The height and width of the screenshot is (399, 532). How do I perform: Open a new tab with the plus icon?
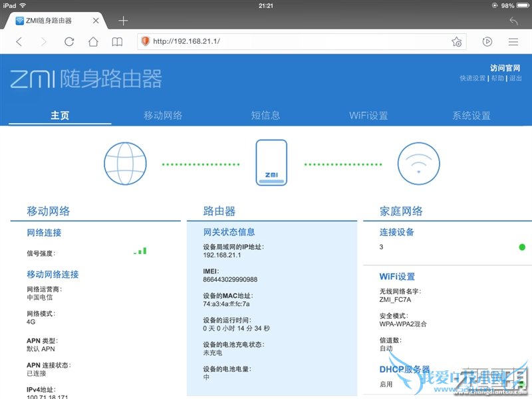point(123,21)
